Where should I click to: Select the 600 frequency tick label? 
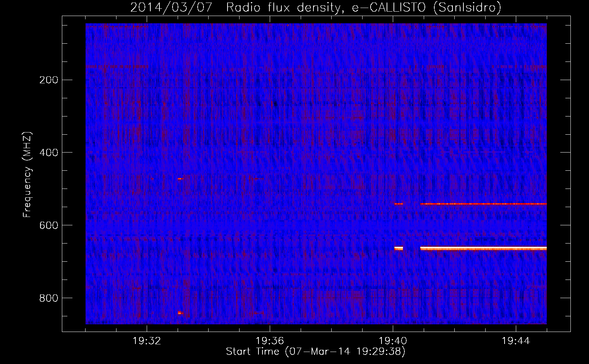click(x=49, y=225)
